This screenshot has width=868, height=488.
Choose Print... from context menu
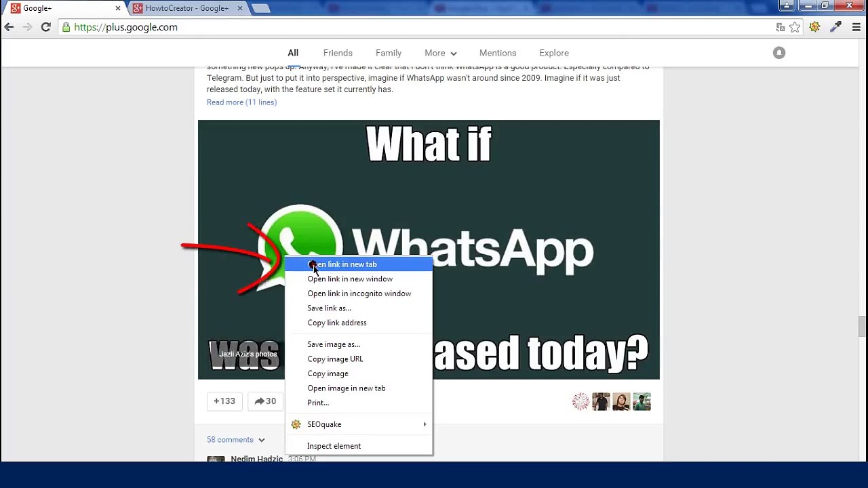point(359,403)
